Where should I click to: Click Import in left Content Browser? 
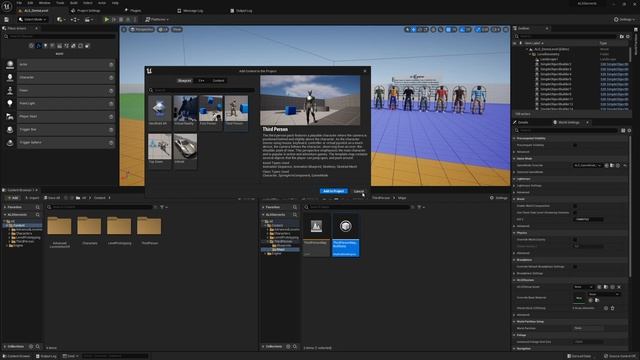[x=32, y=198]
